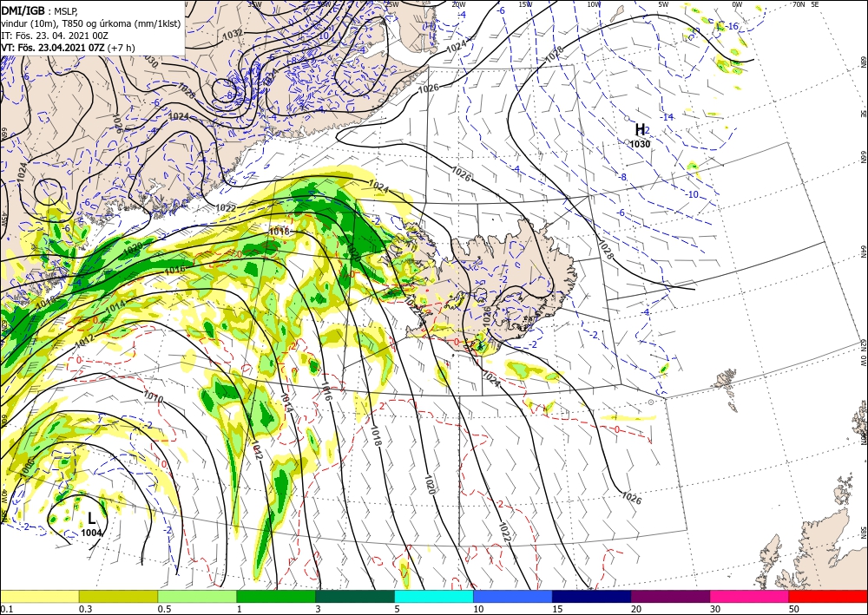Click the 58N latitude label on right edge
The image size is (868, 615).
pos(863,533)
